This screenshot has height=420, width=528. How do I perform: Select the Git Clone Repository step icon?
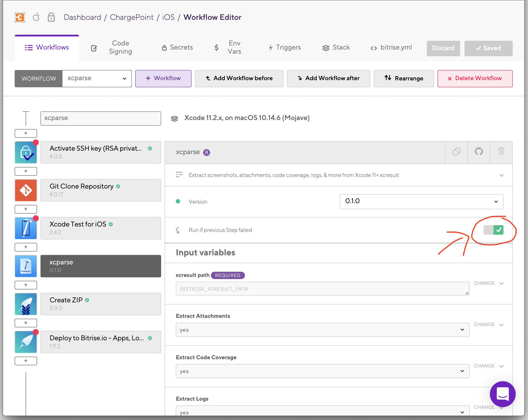(x=26, y=190)
